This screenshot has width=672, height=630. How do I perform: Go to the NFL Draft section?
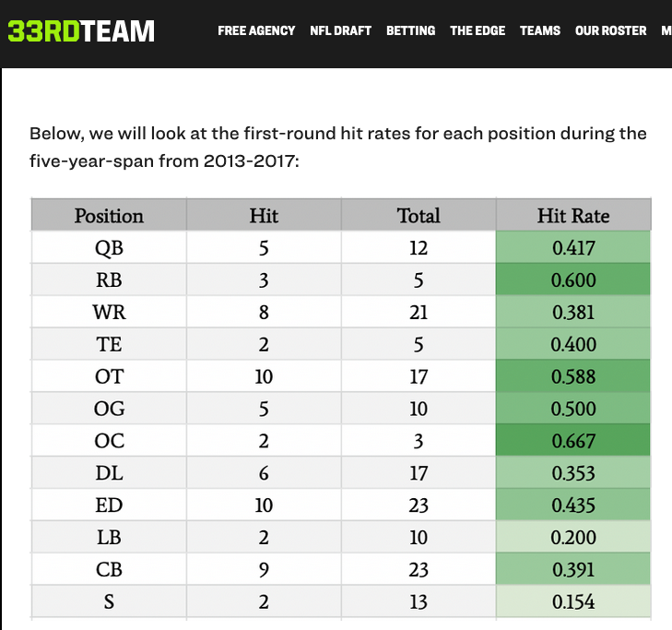(x=340, y=30)
